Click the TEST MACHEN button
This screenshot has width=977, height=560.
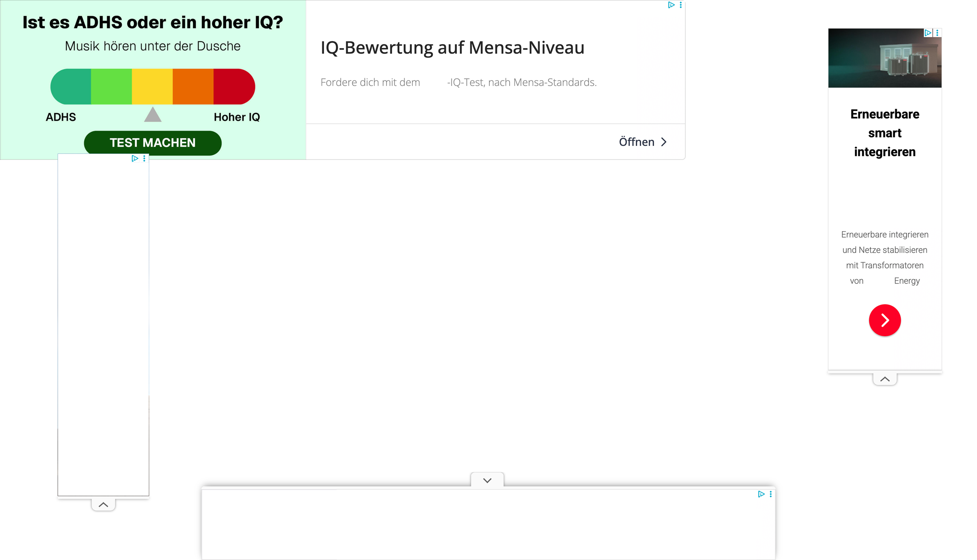coord(153,143)
